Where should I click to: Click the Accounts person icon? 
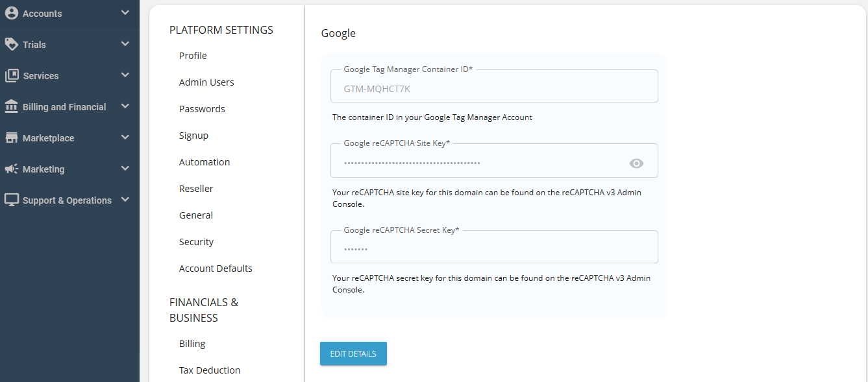(x=11, y=12)
